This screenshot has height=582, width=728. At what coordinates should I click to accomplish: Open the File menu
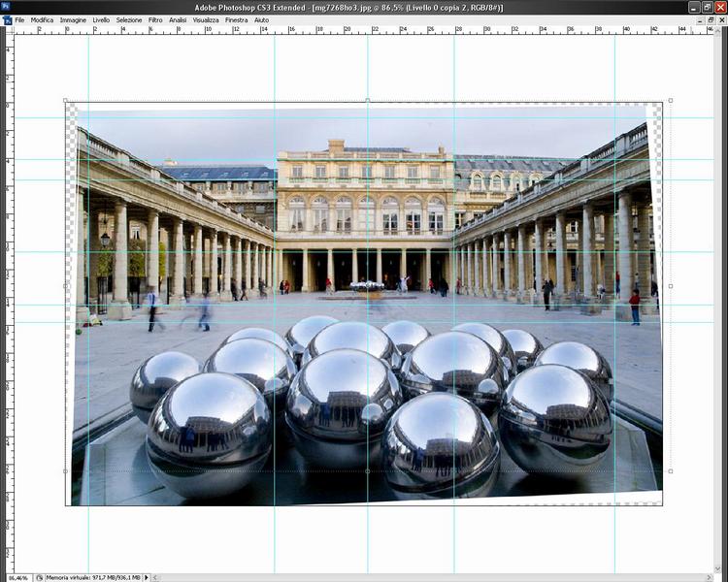pos(19,19)
